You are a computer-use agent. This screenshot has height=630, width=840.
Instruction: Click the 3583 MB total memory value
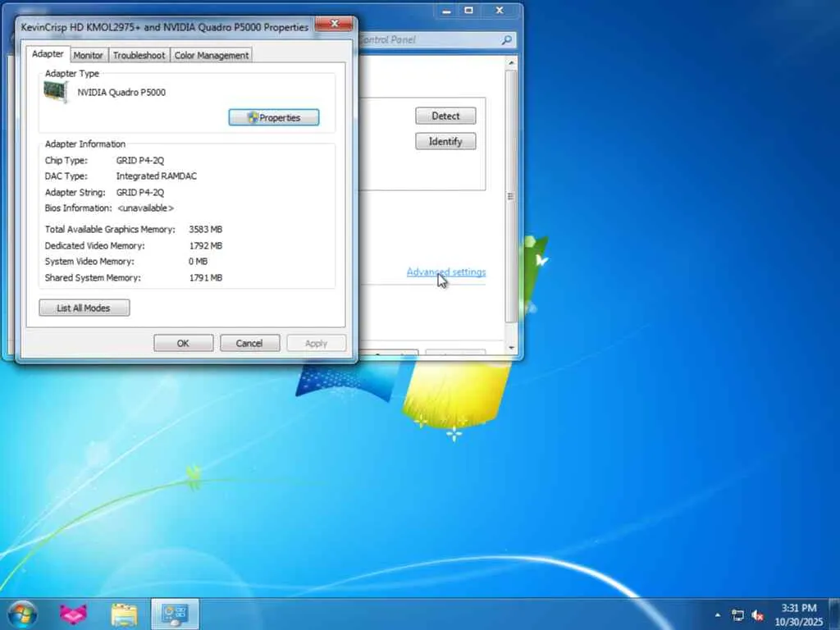pyautogui.click(x=206, y=230)
